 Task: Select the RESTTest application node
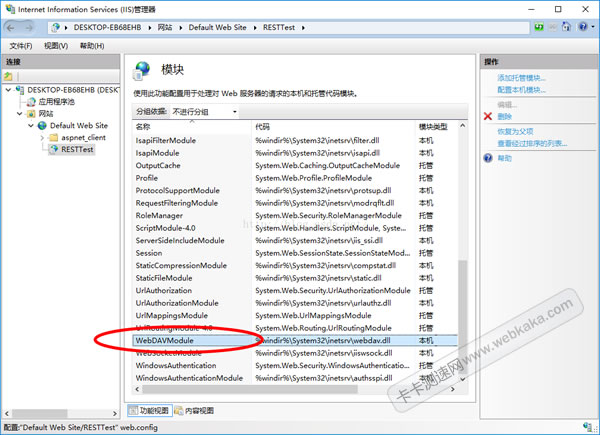pos(76,149)
